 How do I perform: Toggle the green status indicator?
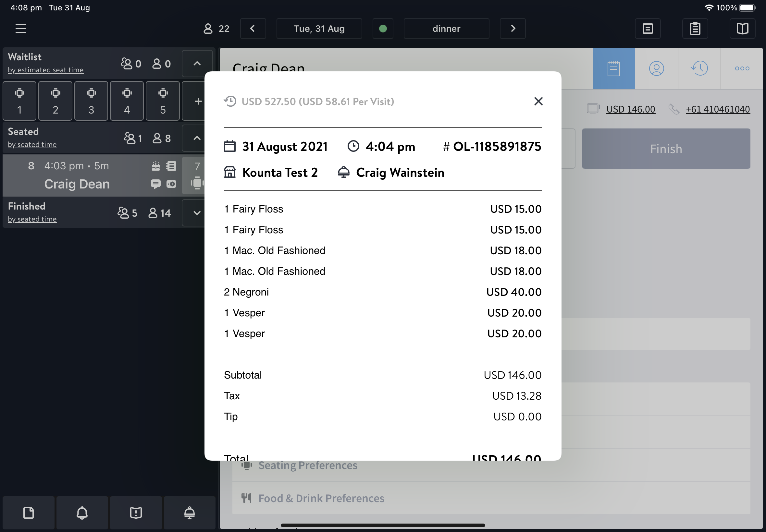(x=383, y=29)
